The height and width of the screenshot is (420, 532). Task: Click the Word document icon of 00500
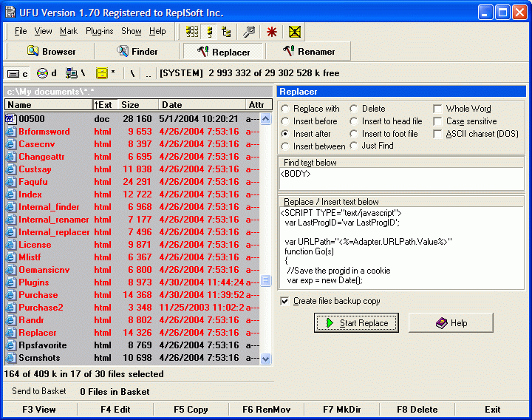pos(11,119)
